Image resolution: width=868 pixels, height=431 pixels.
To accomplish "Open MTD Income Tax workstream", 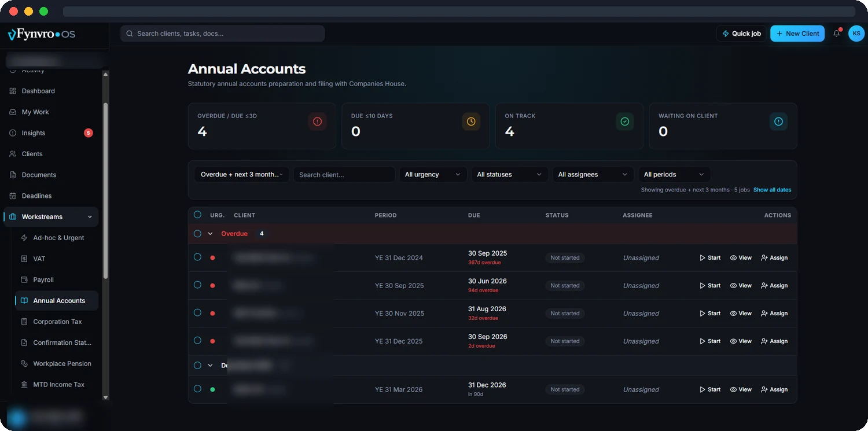I will pos(57,385).
